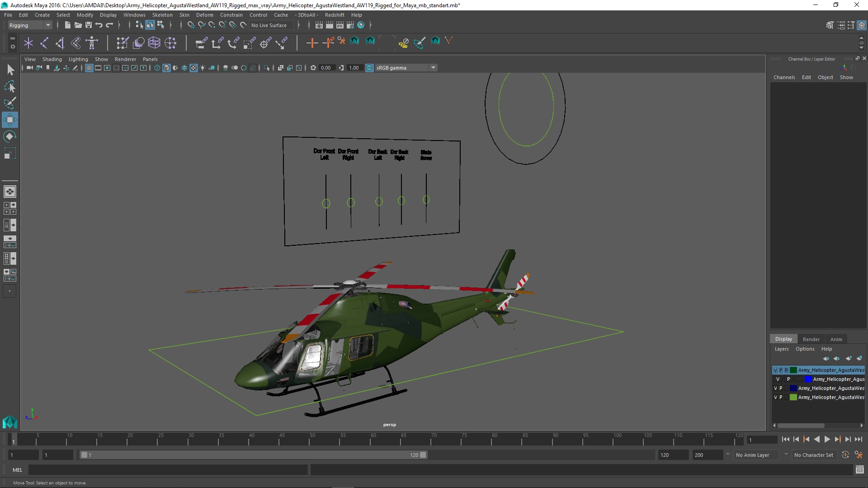Viewport: 868px width, 488px height.
Task: Open Render Settings clapboard icon
Action: pos(350,25)
